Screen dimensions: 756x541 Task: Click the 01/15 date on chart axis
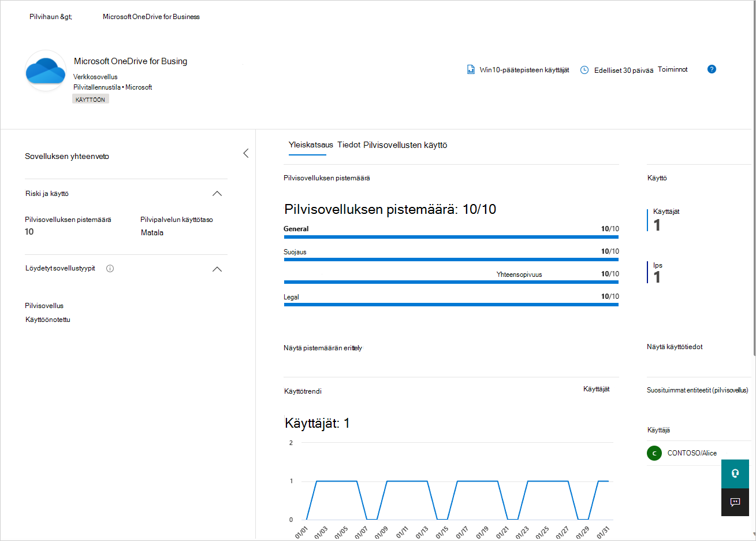pyautogui.click(x=442, y=532)
